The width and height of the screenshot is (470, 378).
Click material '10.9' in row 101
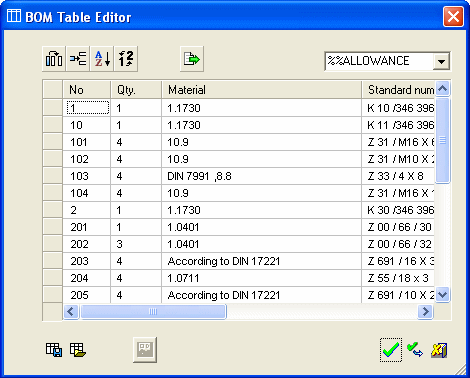[x=262, y=142]
